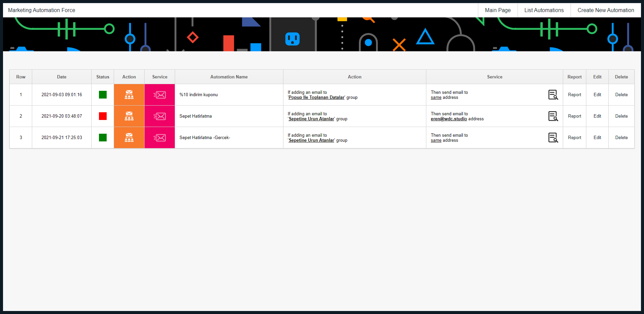
Task: Click the orange Action icon for %10 indirim kuponu
Action: [129, 95]
